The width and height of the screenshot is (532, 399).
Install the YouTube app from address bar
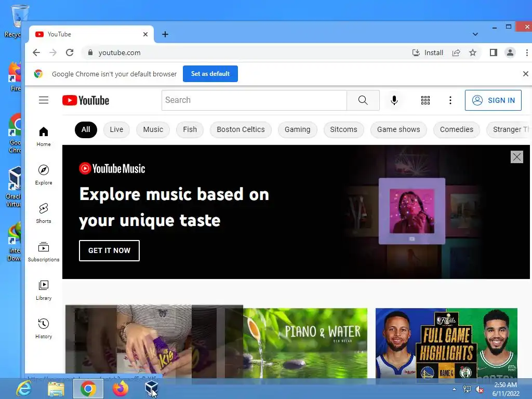click(428, 52)
